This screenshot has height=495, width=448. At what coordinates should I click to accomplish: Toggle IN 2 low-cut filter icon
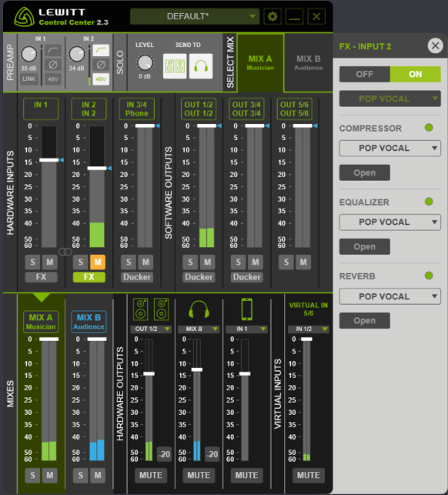pyautogui.click(x=101, y=50)
